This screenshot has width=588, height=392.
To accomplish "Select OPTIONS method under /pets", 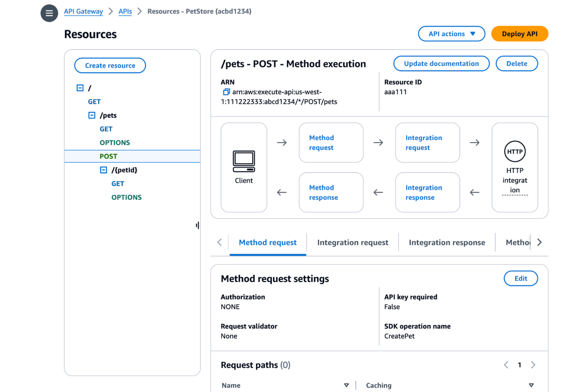I will 115,143.
